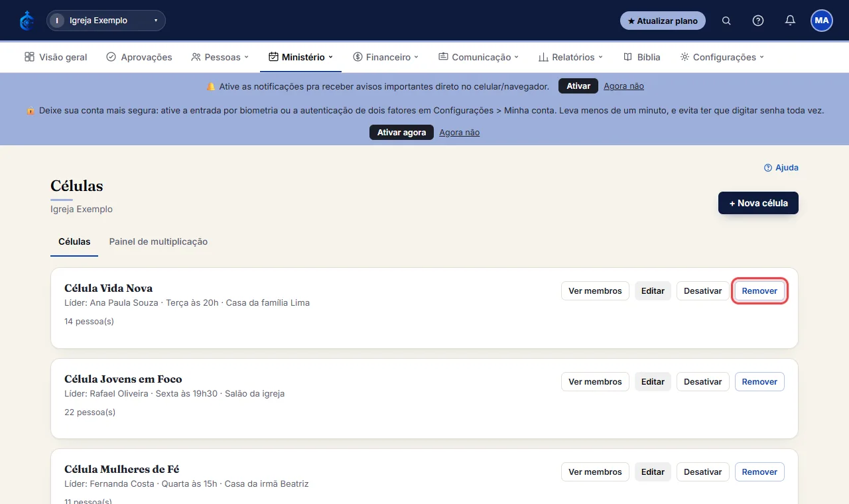The image size is (849, 504).
Task: Open Visão geral dashboard
Action: click(56, 57)
